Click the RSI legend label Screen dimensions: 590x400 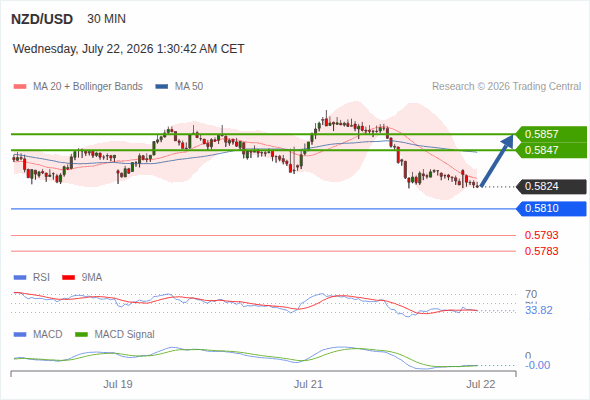[41, 278]
